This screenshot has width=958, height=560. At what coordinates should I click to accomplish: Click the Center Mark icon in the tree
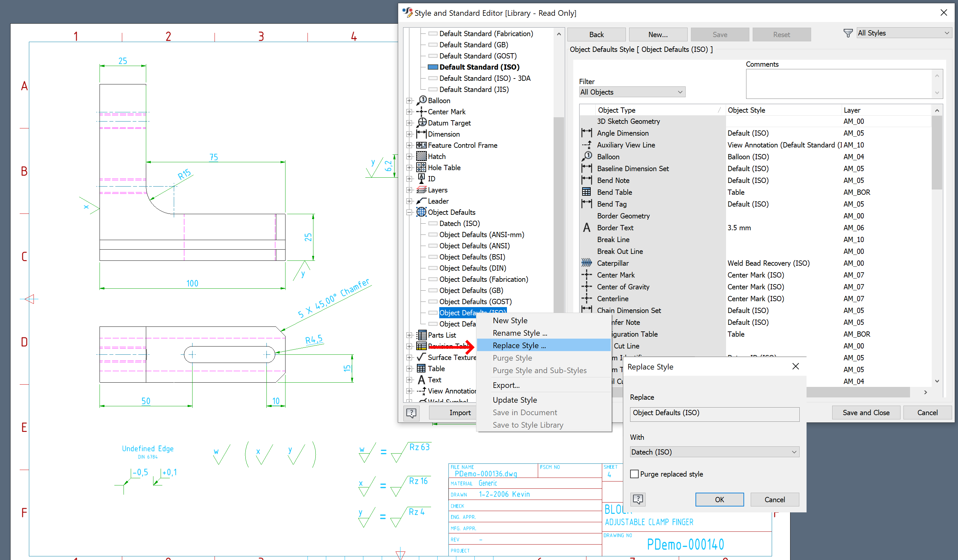point(421,111)
